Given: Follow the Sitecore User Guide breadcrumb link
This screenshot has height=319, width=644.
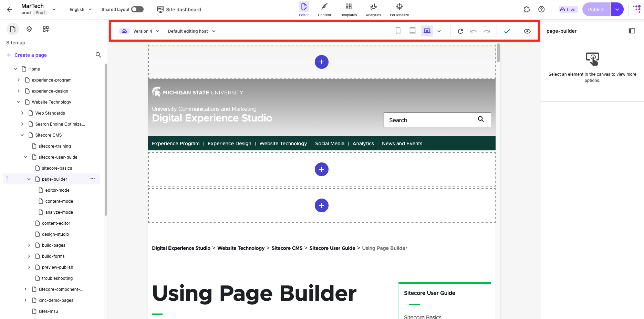Looking at the screenshot, I should (332, 248).
